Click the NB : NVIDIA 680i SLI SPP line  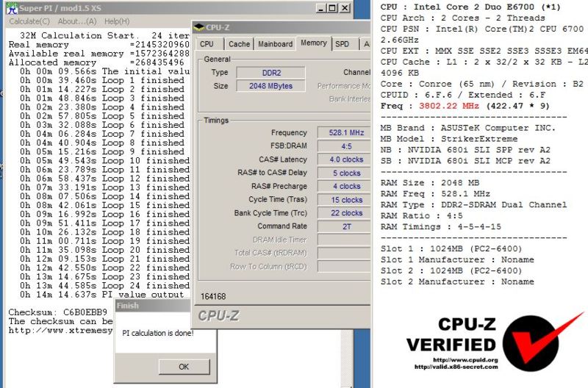[465, 150]
